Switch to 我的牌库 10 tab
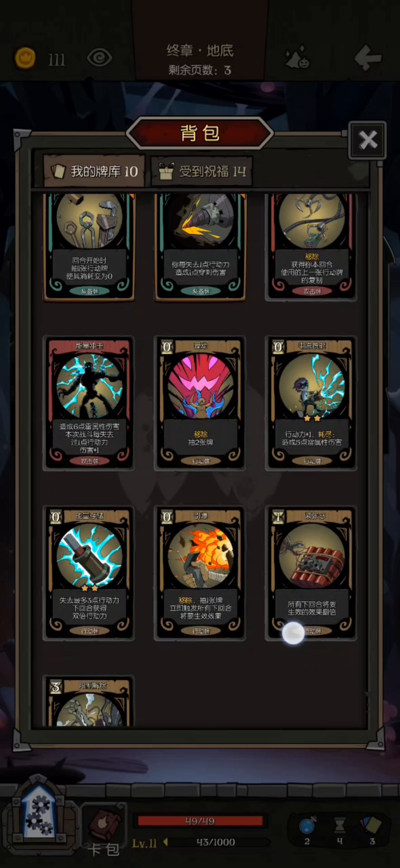The height and width of the screenshot is (868, 400). pyautogui.click(x=94, y=171)
